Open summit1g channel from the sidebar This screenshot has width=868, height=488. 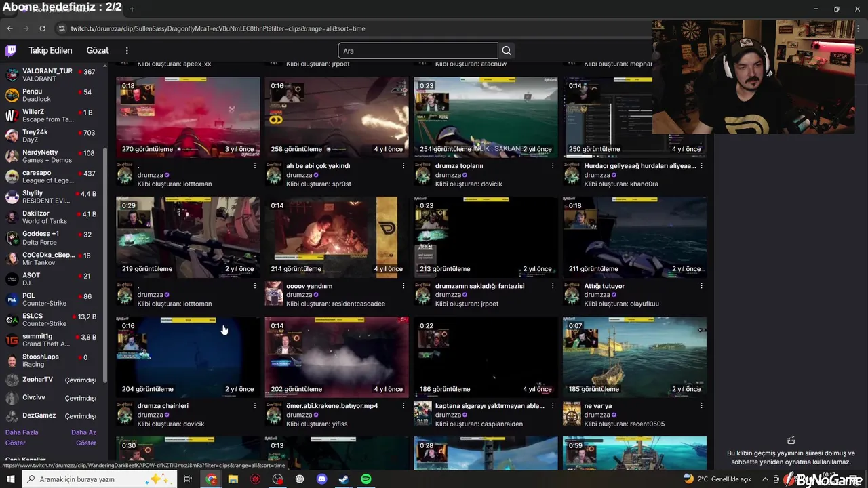click(x=52, y=340)
